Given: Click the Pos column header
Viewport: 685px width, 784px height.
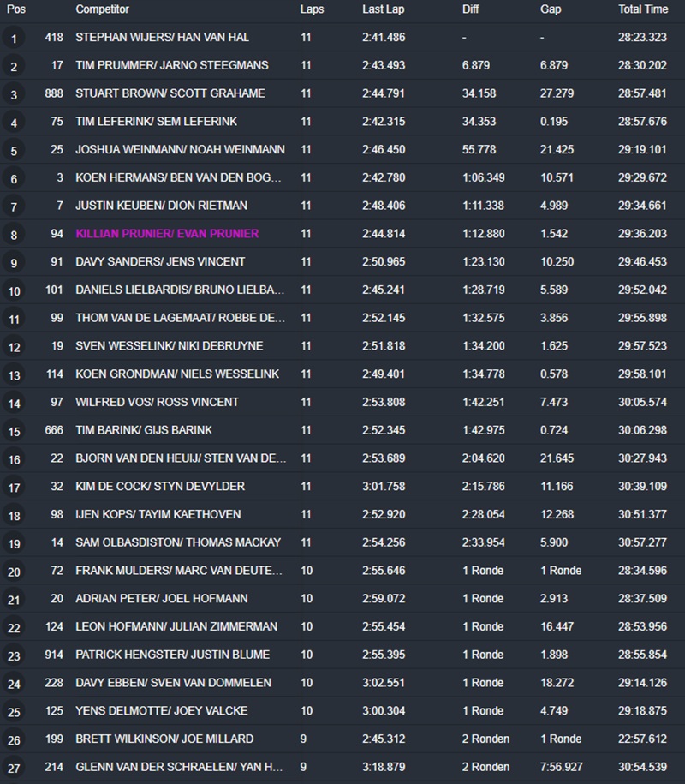Looking at the screenshot, I should [15, 9].
